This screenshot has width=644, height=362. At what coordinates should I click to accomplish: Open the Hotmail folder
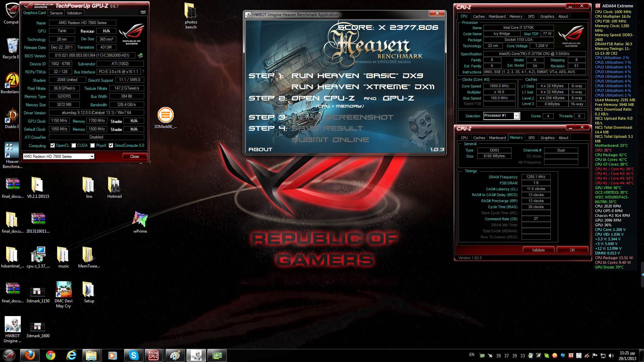114,187
